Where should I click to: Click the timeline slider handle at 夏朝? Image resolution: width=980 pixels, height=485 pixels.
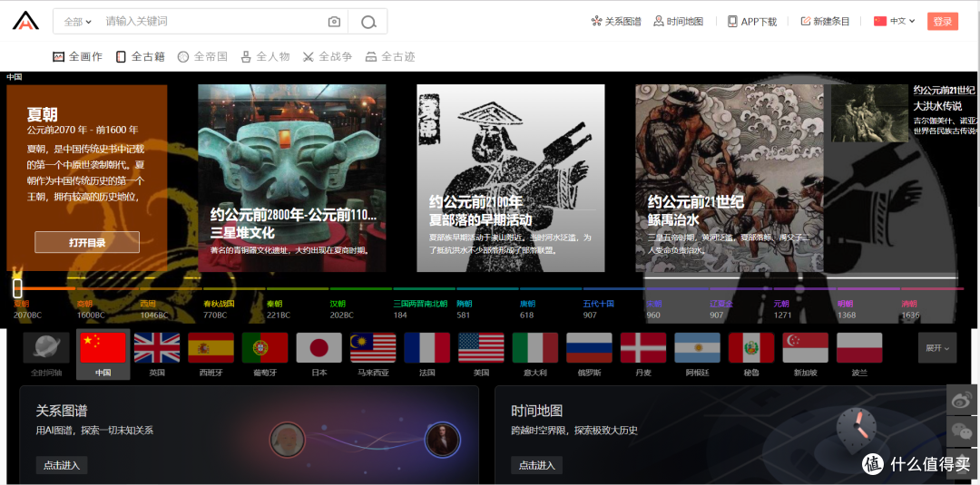click(x=17, y=287)
